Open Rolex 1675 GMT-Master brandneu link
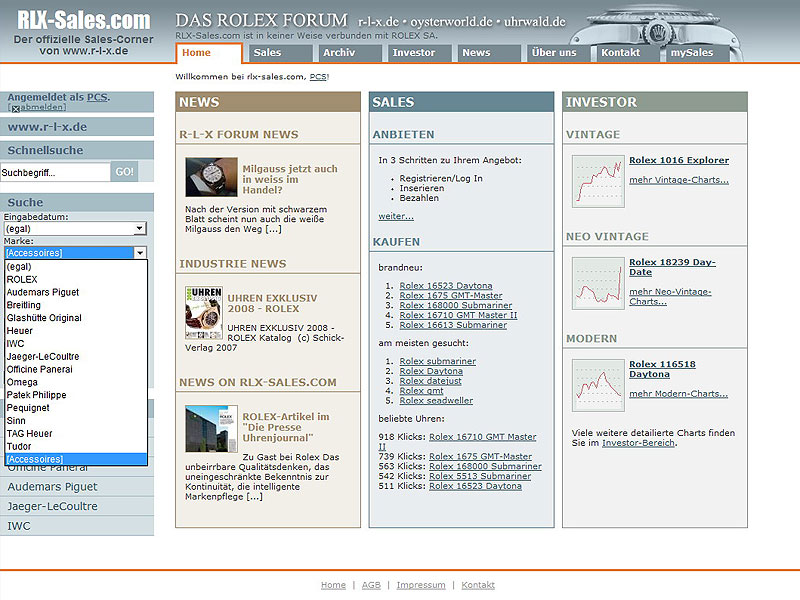This screenshot has height=600, width=800. 451,295
